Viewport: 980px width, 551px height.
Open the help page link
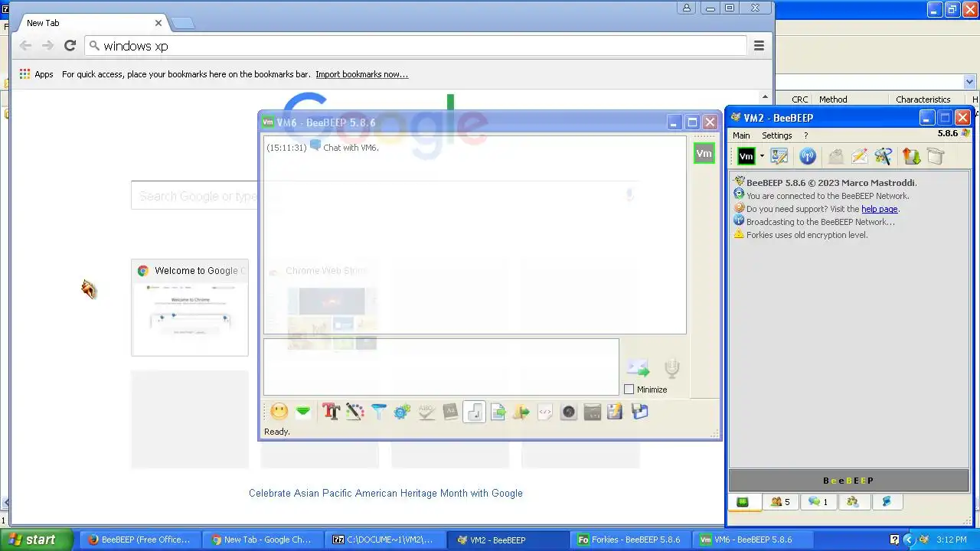pos(879,209)
